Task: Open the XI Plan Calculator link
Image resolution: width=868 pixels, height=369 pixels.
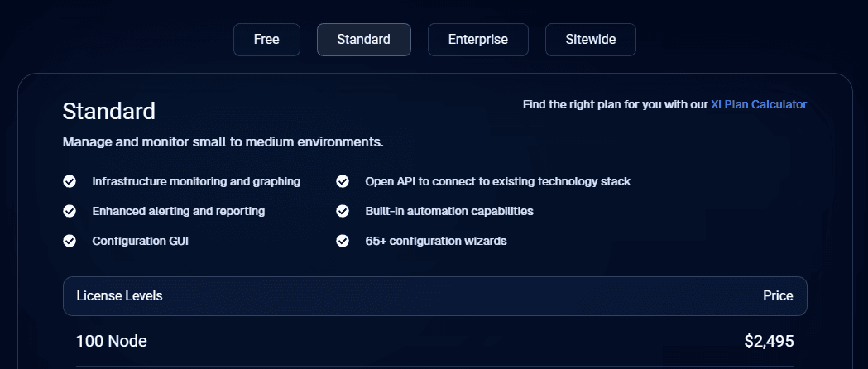Action: tap(759, 104)
